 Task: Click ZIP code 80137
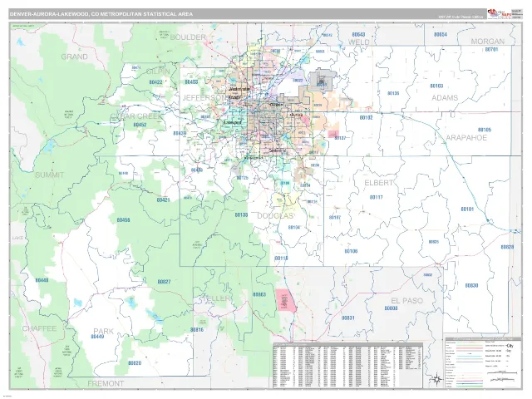pyautogui.click(x=340, y=139)
